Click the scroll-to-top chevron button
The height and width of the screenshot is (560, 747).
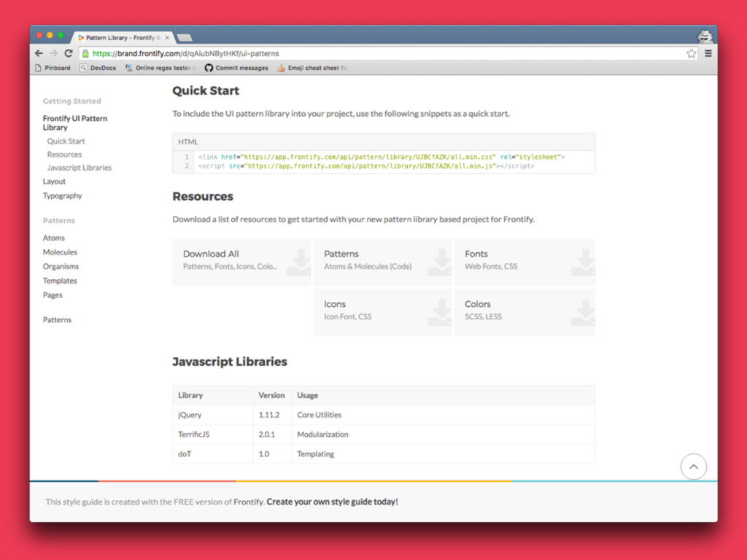[694, 467]
